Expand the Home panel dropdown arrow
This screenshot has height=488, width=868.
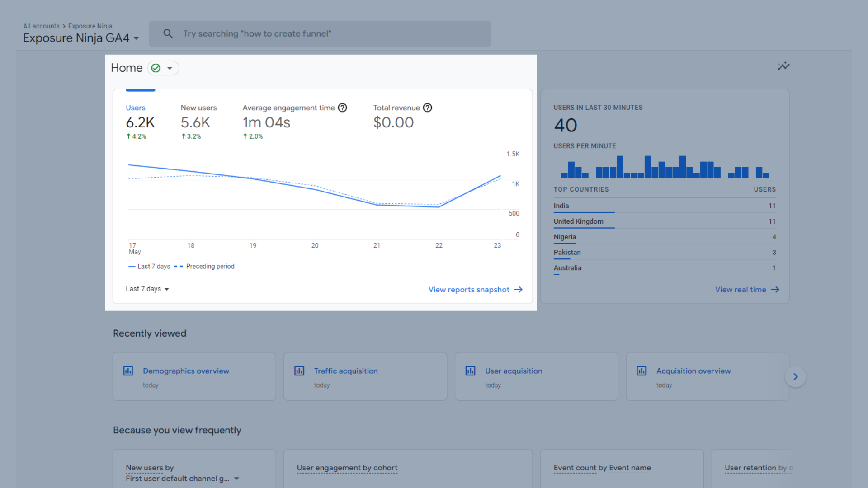tap(170, 67)
